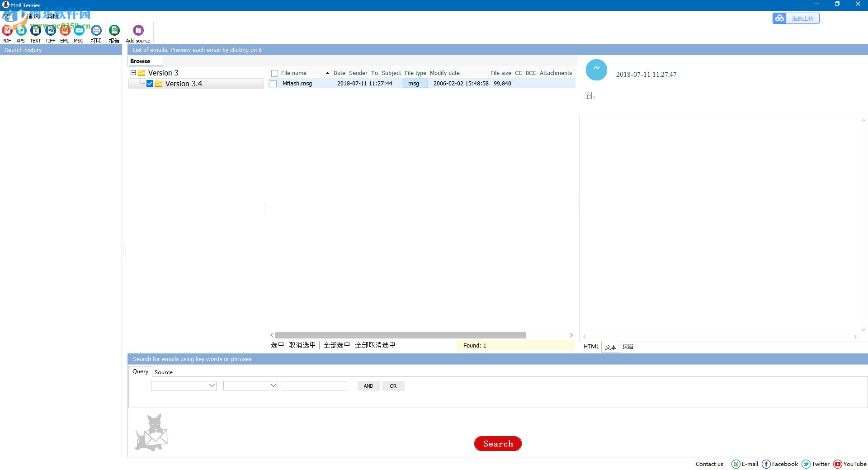Image resolution: width=868 pixels, height=470 pixels.
Task: Sort emails by Date column
Action: 339,73
